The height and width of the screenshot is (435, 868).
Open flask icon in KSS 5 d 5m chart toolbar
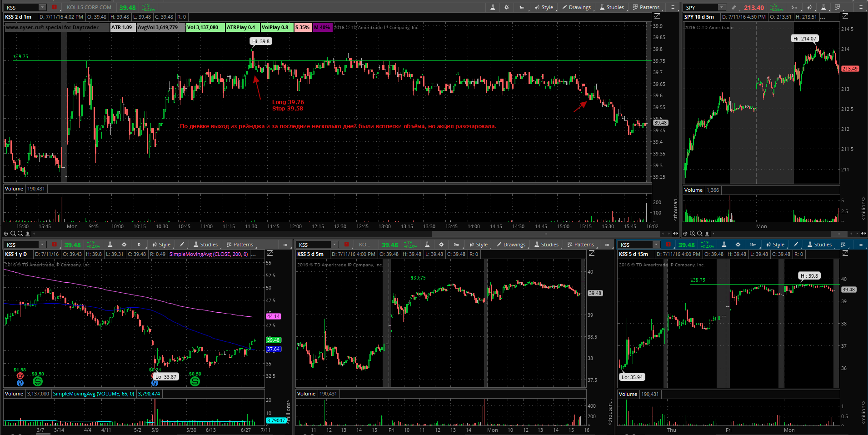click(427, 245)
